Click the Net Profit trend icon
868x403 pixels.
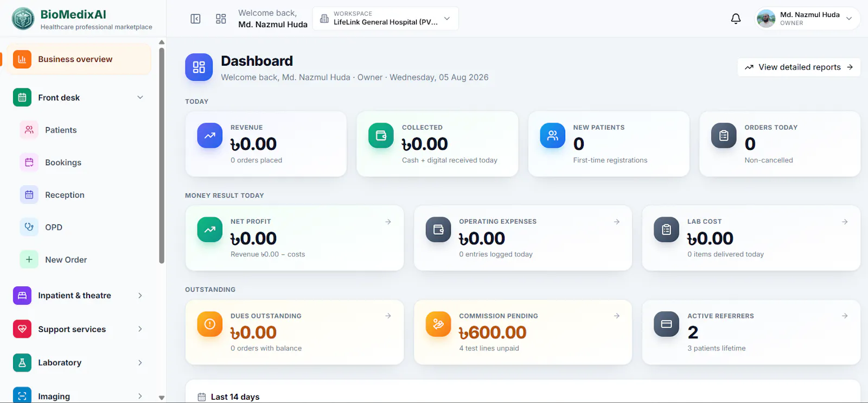tap(210, 230)
